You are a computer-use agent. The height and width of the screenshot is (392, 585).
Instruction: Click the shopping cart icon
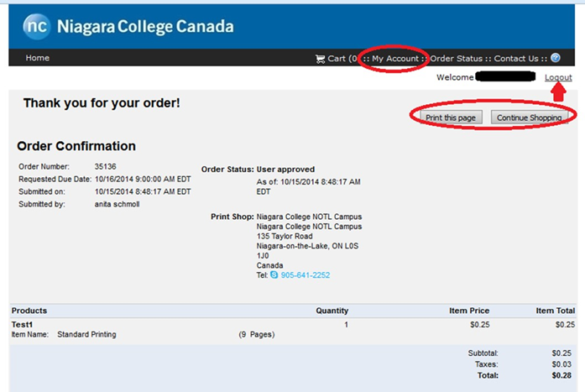[320, 59]
